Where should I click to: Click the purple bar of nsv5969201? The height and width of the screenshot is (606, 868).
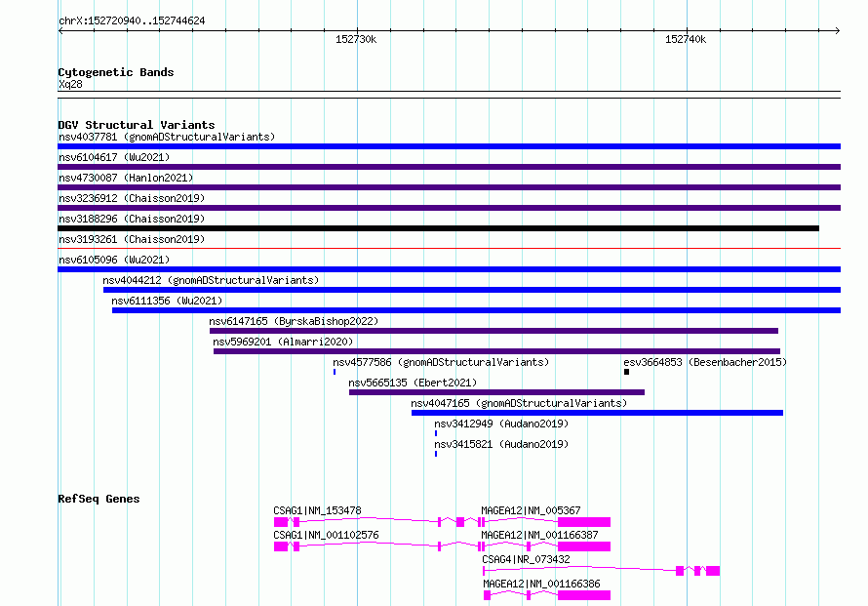(x=496, y=351)
